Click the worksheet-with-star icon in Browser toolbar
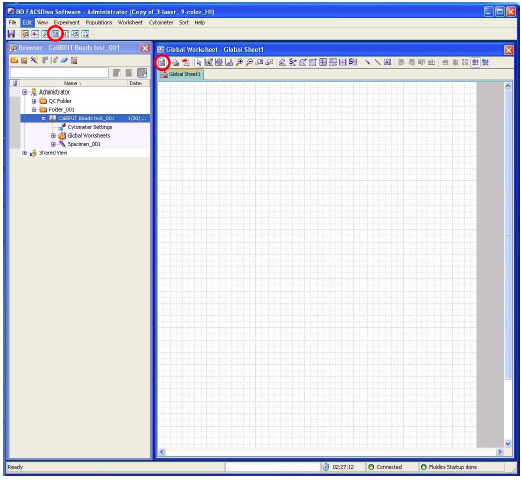522x480 pixels. pyautogui.click(x=74, y=60)
